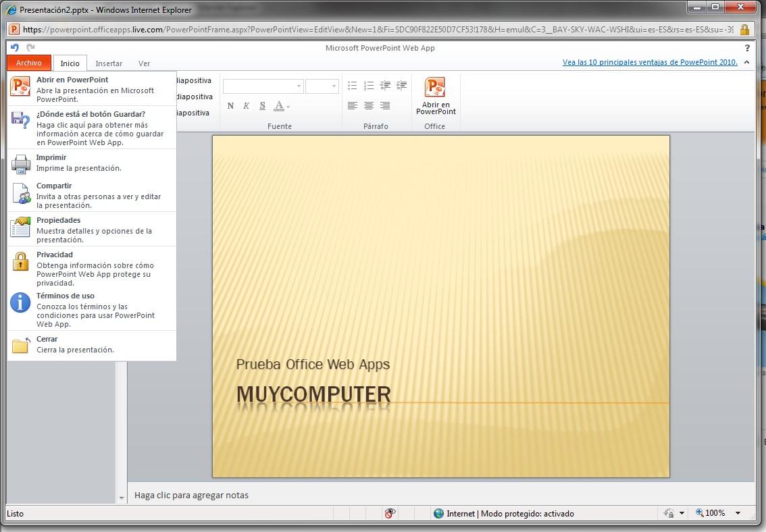Toggle Italic (K) formatting
The width and height of the screenshot is (766, 532).
coord(246,106)
